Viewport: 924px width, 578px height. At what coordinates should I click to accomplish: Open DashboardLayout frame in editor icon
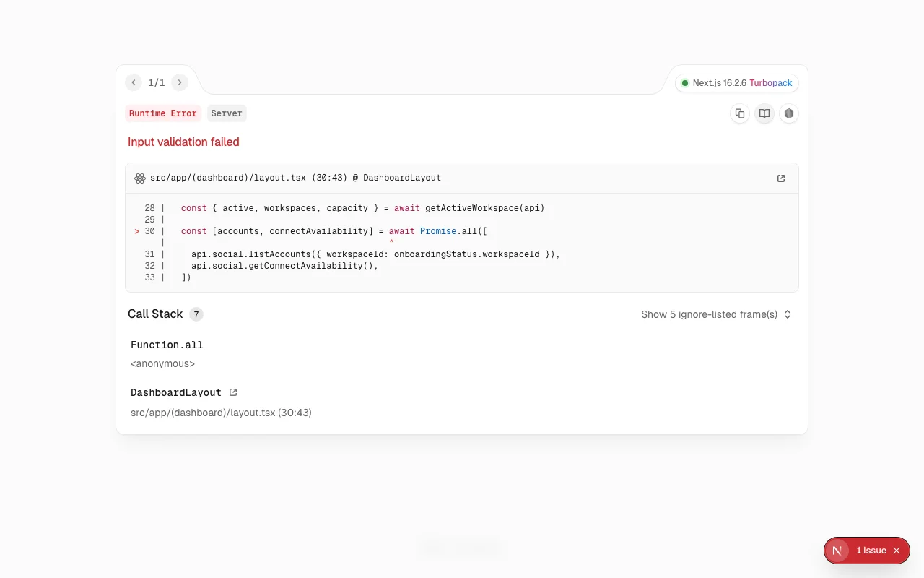pos(233,392)
